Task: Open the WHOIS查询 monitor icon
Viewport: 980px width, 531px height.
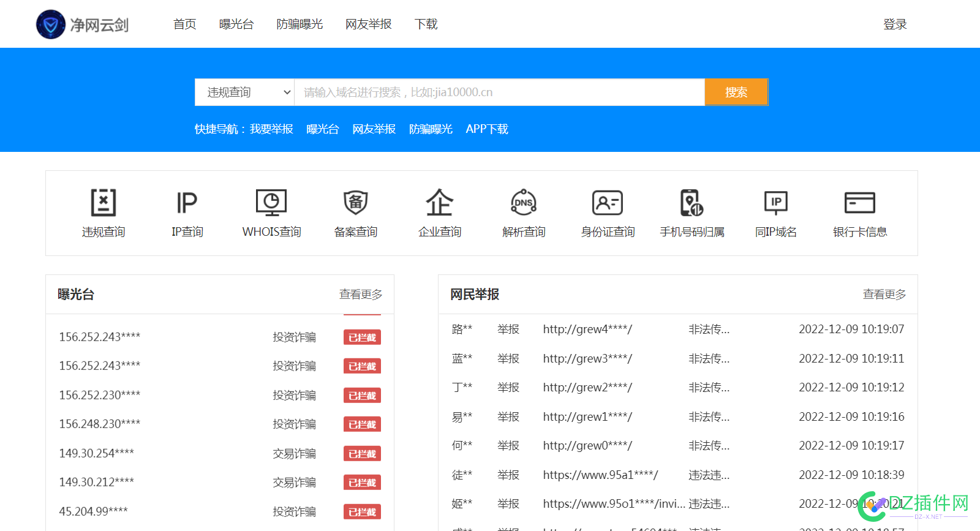Action: (x=271, y=203)
